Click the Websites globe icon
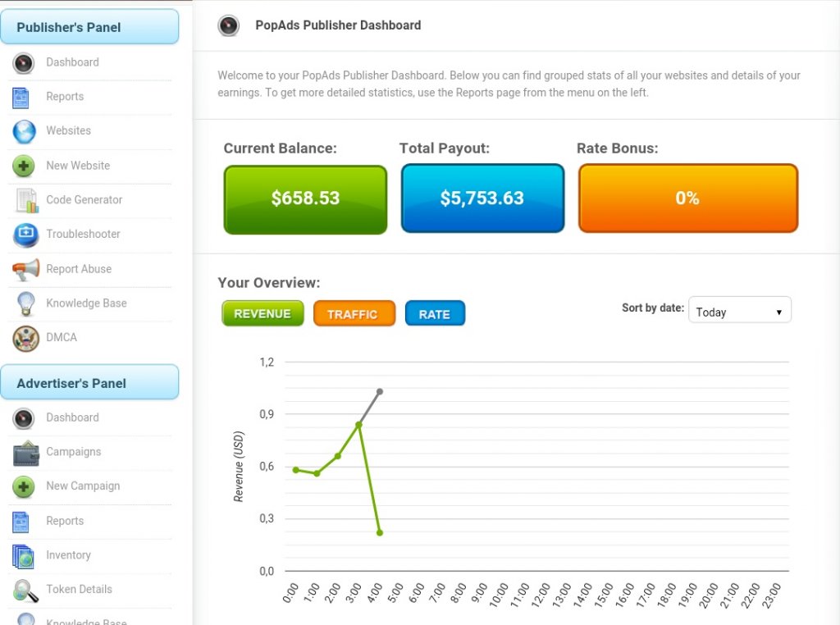The image size is (840, 625). pos(25,131)
